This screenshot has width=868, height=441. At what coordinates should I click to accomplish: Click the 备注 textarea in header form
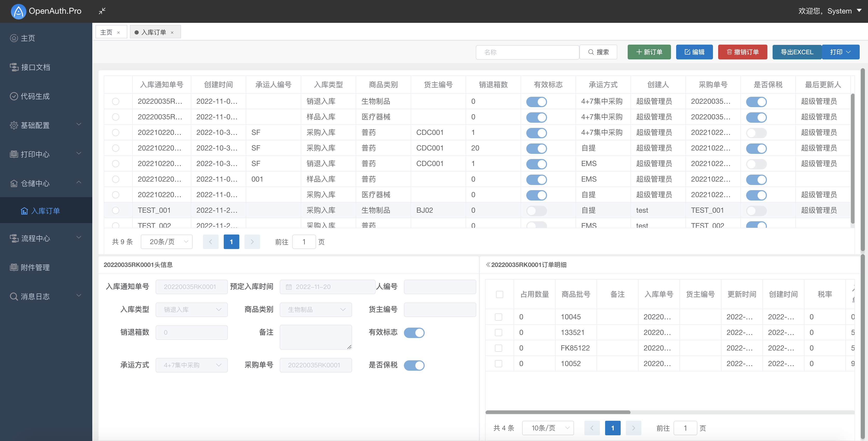[x=316, y=337]
